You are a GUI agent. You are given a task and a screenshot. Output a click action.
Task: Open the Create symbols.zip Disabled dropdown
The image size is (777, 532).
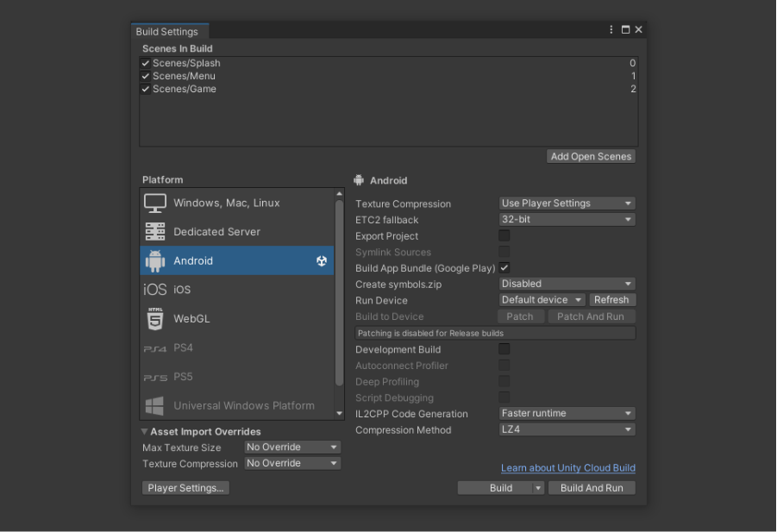pos(567,284)
